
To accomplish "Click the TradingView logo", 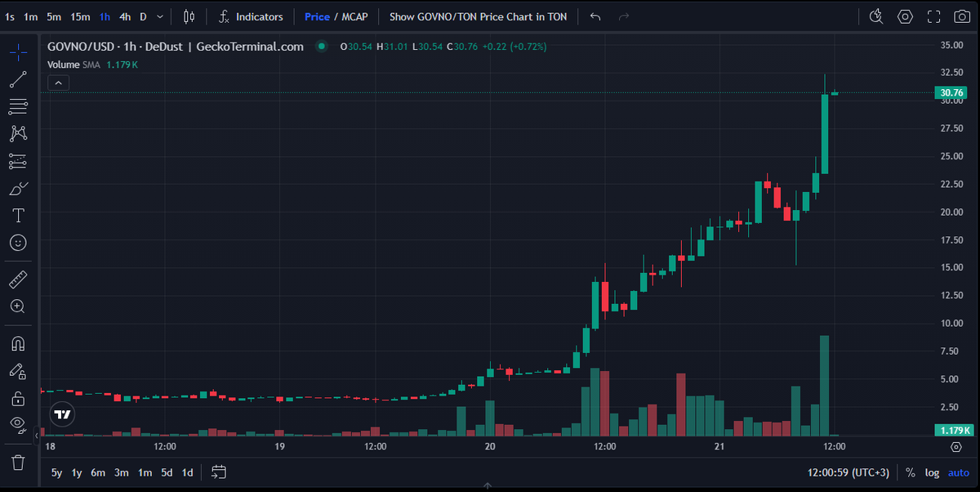I will [x=62, y=414].
